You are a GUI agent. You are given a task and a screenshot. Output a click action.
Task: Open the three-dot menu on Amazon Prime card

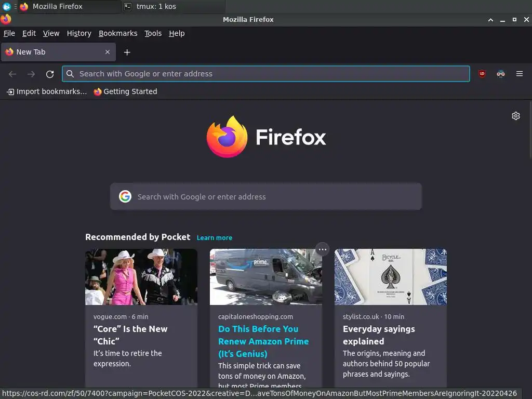(x=322, y=249)
